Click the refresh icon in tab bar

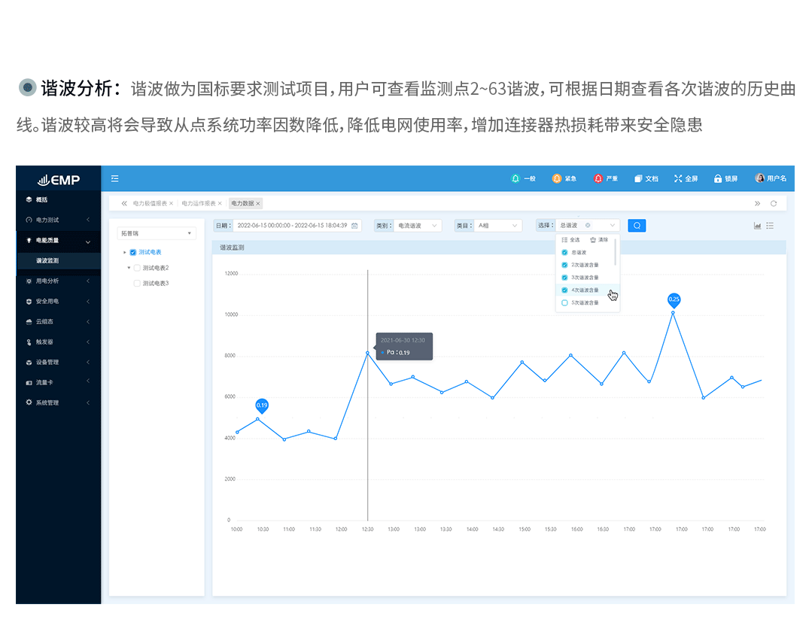773,203
